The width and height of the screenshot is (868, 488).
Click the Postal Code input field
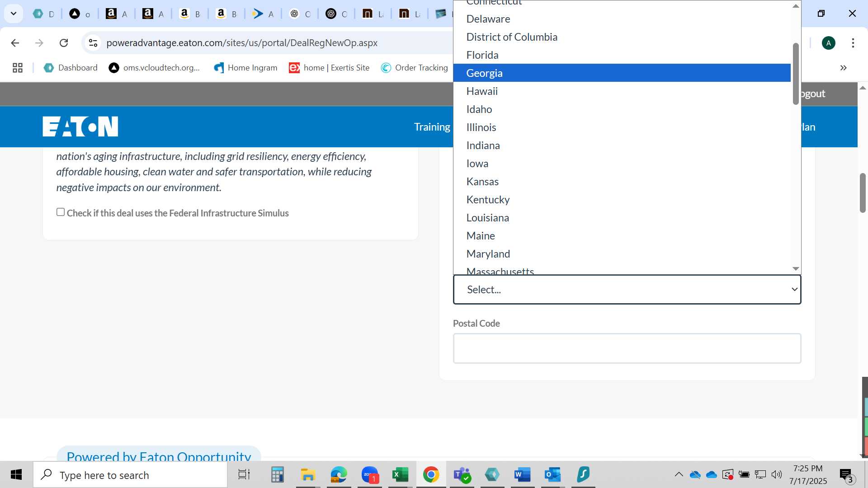click(627, 348)
